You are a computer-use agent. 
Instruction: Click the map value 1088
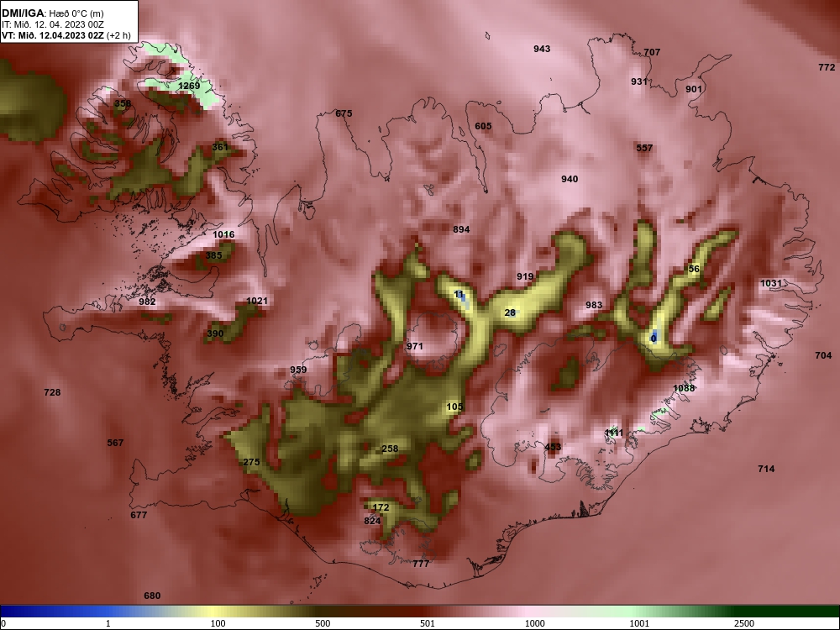(x=684, y=388)
